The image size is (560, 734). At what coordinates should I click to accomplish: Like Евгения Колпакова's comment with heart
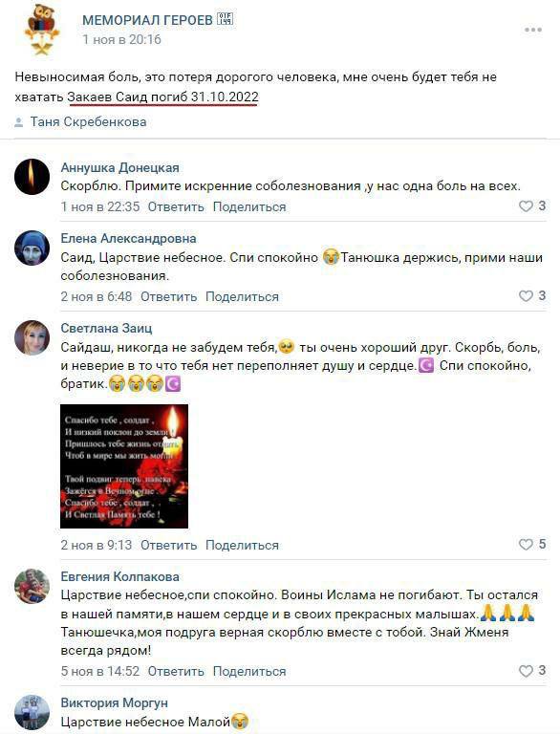526,671
